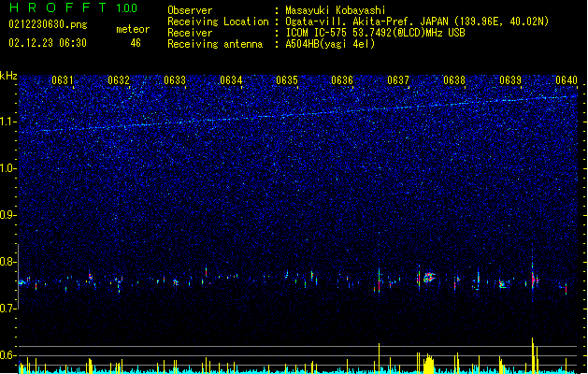588x374 pixels.
Task: Click the Receiving antenna label
Action: [215, 44]
